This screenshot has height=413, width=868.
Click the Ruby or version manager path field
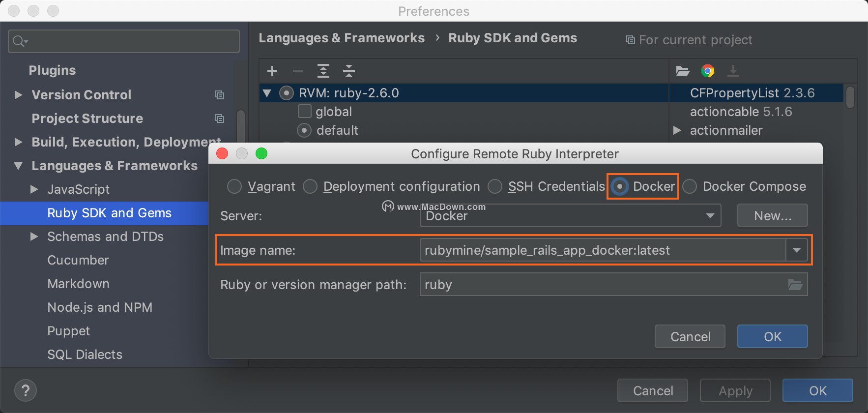tap(613, 285)
